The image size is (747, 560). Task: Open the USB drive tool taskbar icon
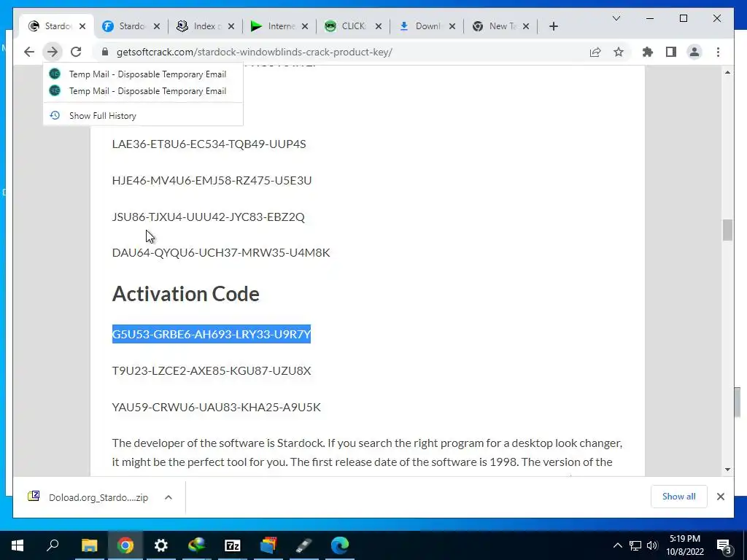point(304,545)
